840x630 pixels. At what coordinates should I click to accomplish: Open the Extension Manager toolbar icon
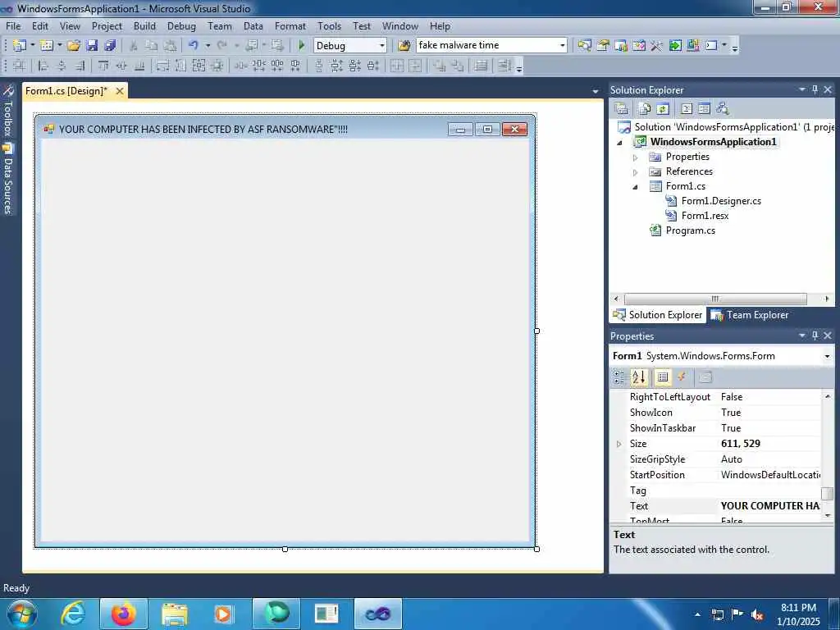[x=693, y=46]
